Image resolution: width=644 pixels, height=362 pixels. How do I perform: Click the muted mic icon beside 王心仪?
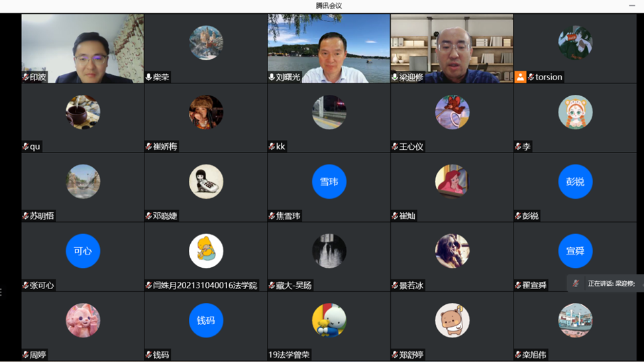click(x=395, y=147)
